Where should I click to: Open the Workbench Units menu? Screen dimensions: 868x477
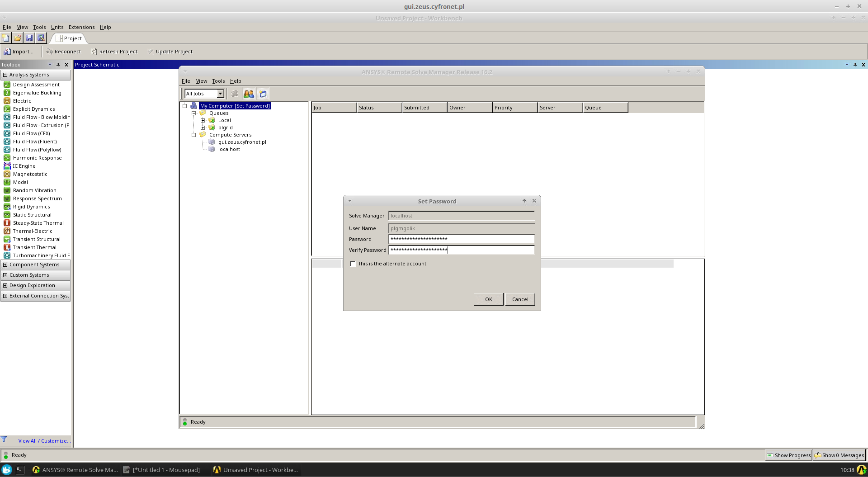[57, 27]
